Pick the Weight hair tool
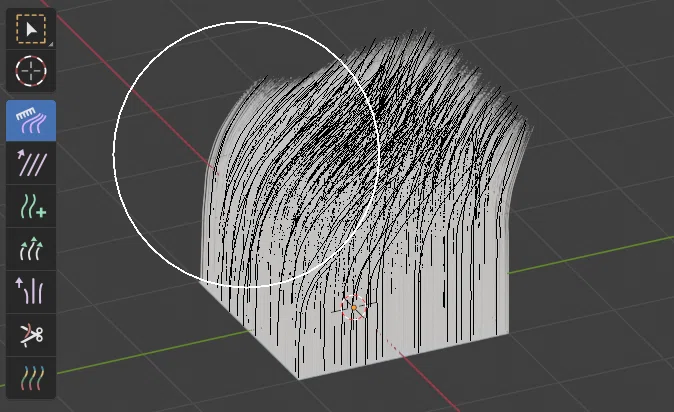 click(x=31, y=378)
